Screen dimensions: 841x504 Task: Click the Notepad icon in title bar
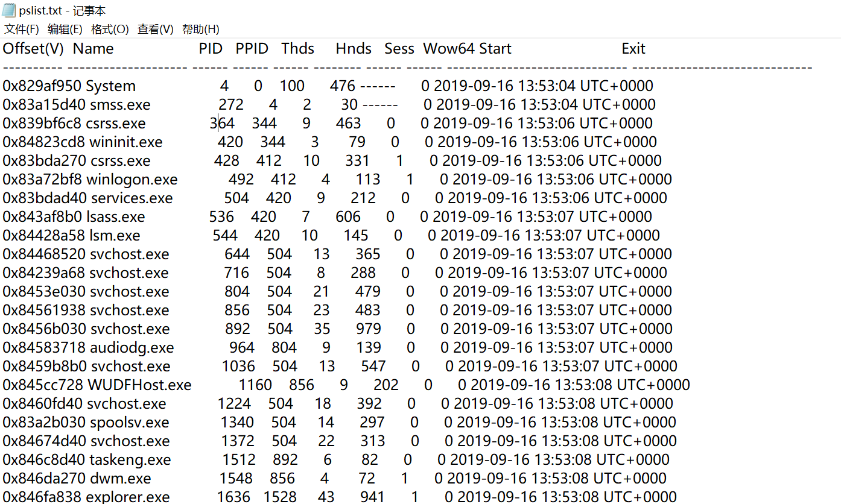[x=10, y=10]
